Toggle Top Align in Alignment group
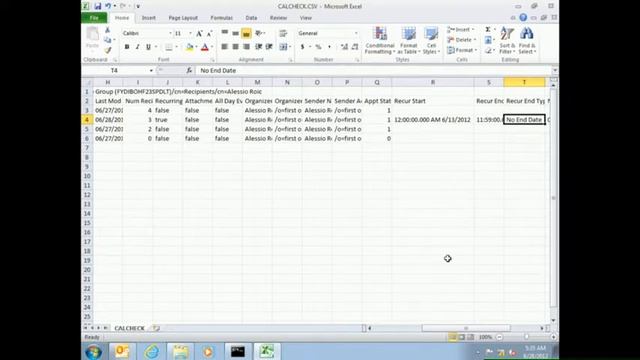Screen dimensions: 640x360 (224, 33)
